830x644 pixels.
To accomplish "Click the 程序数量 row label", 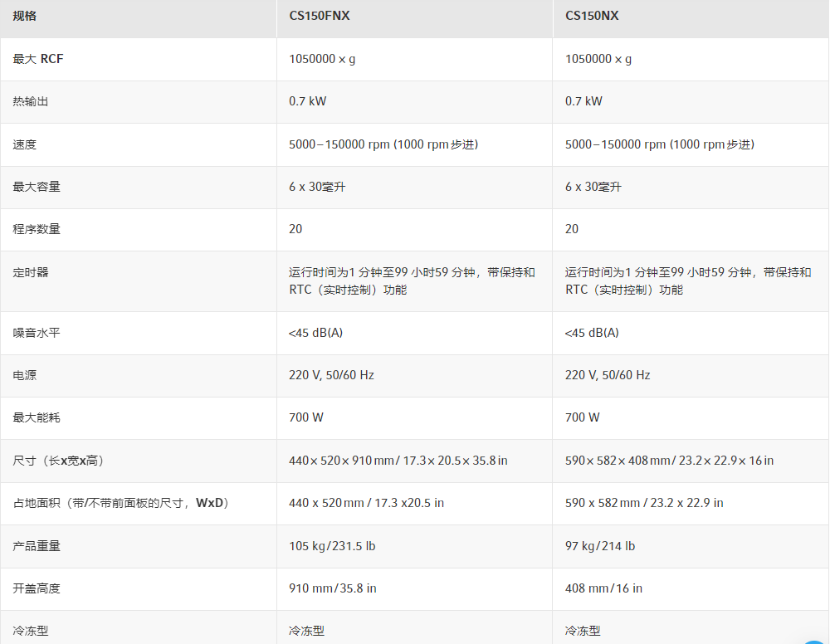I will (x=37, y=229).
